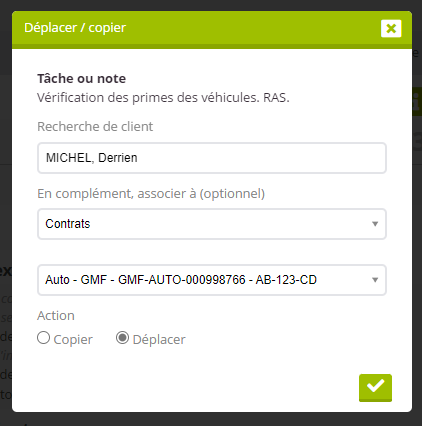The image size is (422, 426).
Task: Expand the Contrats dropdown arrow
Action: pos(375,224)
